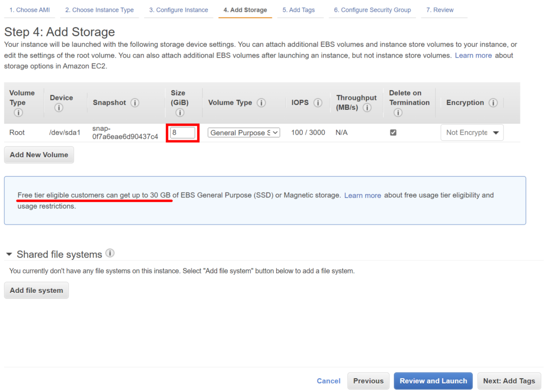Screen dimensions: 546x392
Task: Show info for the Device column
Action: click(x=59, y=108)
